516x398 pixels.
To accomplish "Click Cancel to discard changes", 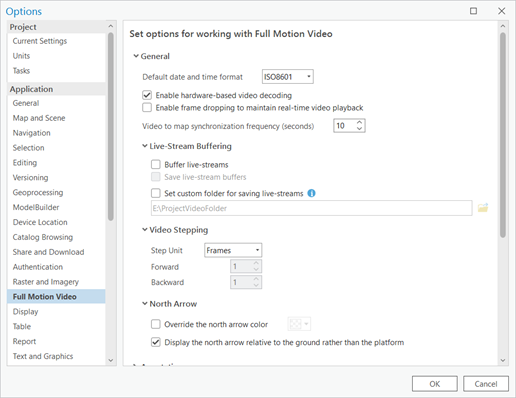I will coord(486,384).
